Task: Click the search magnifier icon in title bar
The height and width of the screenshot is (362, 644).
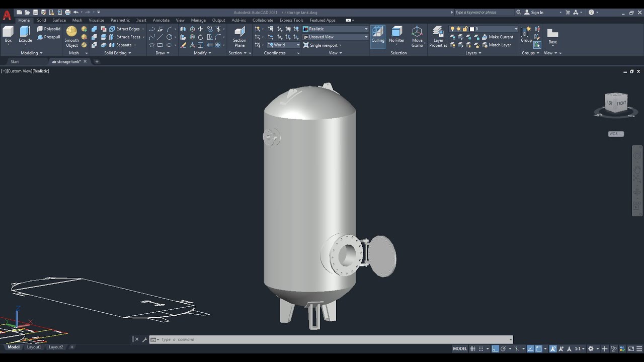Action: pos(519,12)
